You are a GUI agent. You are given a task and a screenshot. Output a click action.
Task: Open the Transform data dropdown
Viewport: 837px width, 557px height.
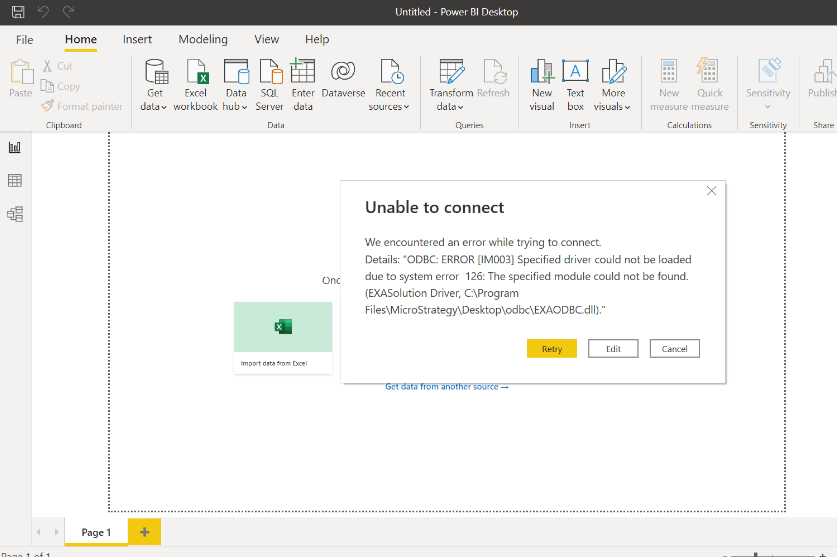click(451, 85)
